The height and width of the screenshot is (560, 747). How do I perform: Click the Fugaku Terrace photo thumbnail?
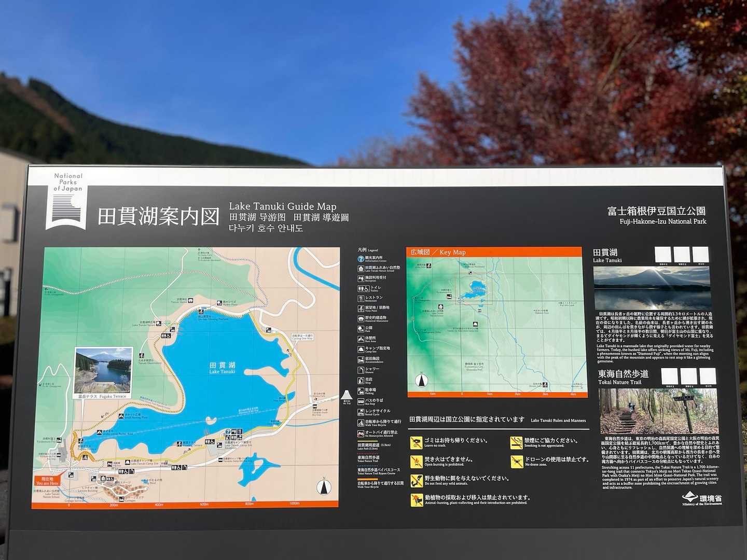point(104,370)
